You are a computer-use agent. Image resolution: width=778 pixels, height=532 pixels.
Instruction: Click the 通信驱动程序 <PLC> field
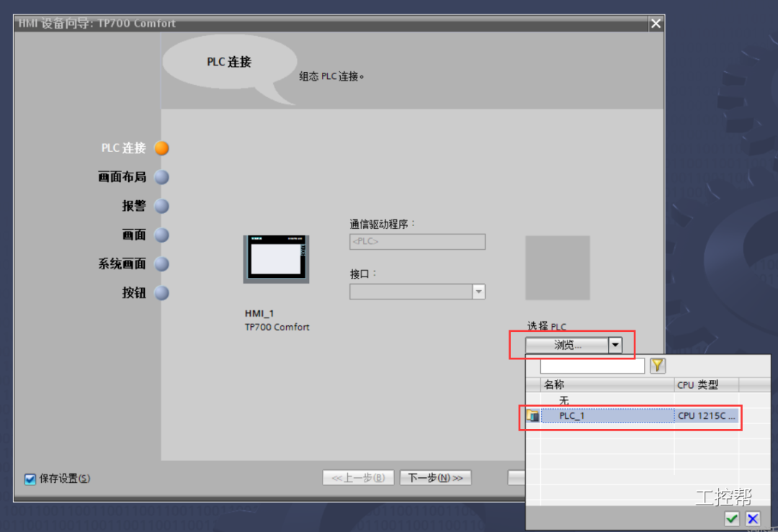point(417,241)
